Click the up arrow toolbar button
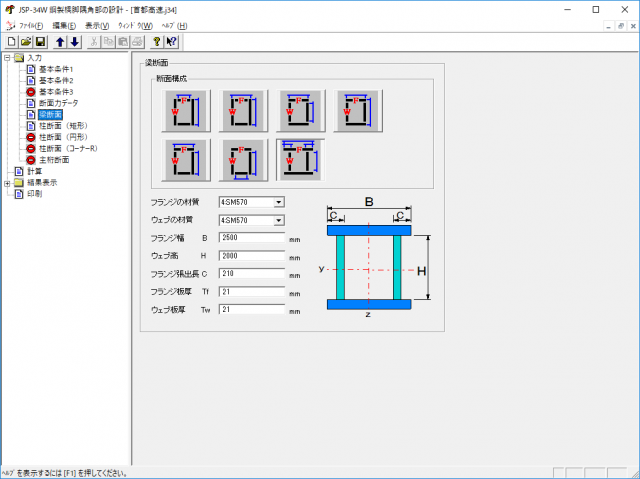The image size is (640, 479). pyautogui.click(x=60, y=42)
